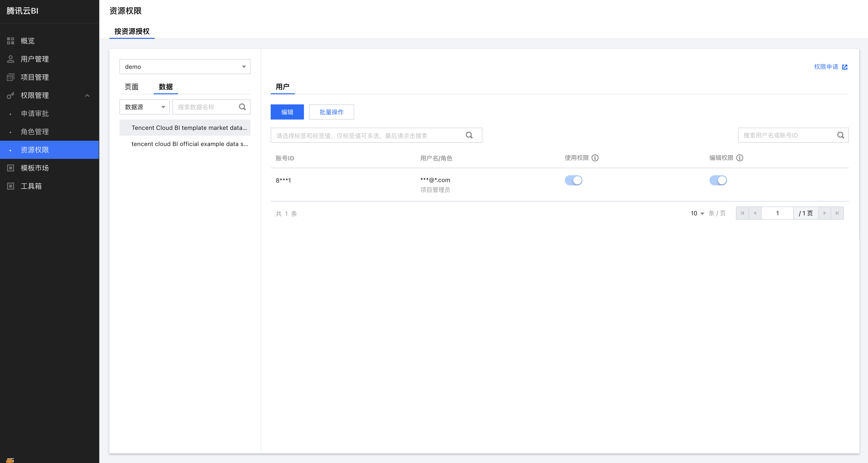The height and width of the screenshot is (463, 868).
Task: Switch to the 页面 tab
Action: pos(131,87)
